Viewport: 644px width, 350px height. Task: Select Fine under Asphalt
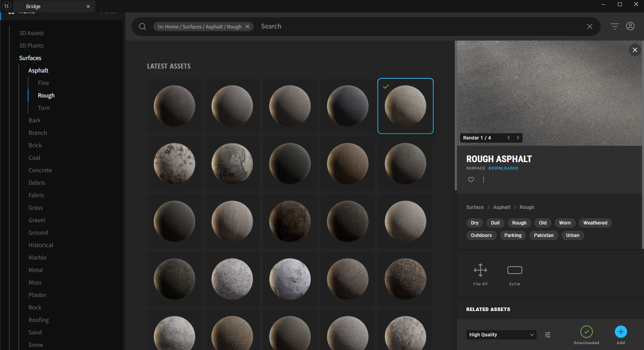pyautogui.click(x=43, y=83)
